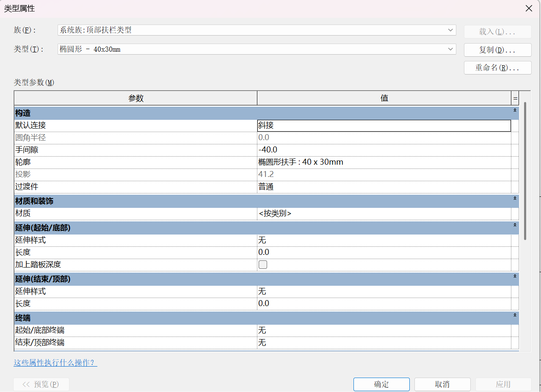Collapse the 材质和装饰 section
This screenshot has width=541, height=392.
[x=515, y=198]
